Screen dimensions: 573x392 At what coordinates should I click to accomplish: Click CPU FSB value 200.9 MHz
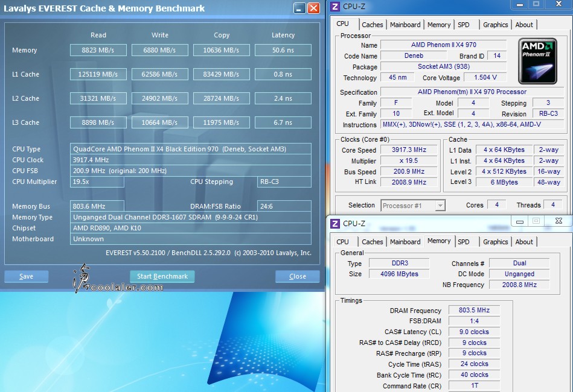tap(191, 171)
